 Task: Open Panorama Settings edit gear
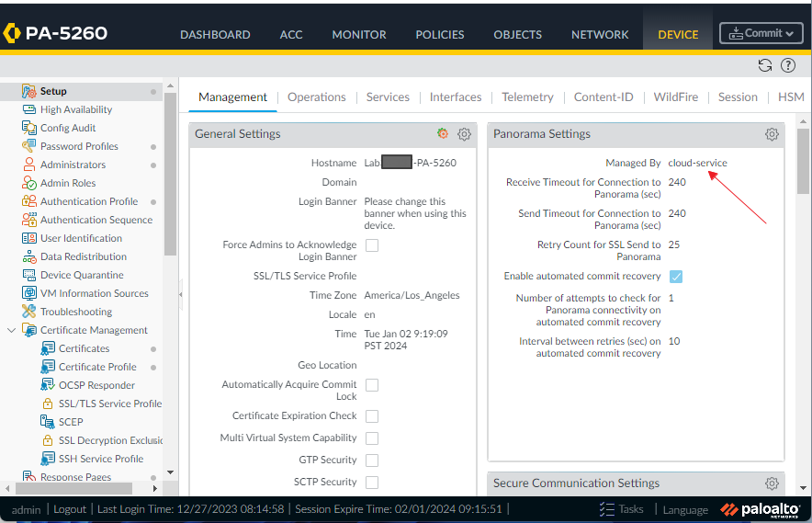[x=772, y=134]
